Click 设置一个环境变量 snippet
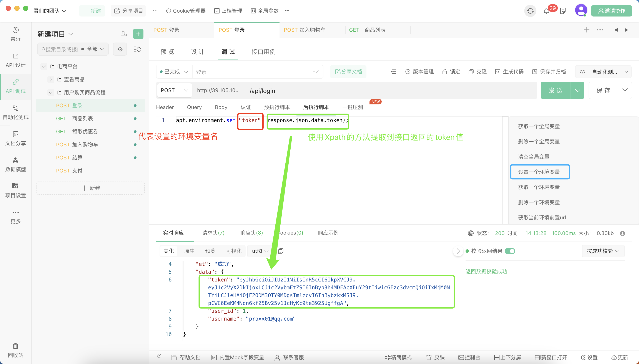 [x=540, y=172]
